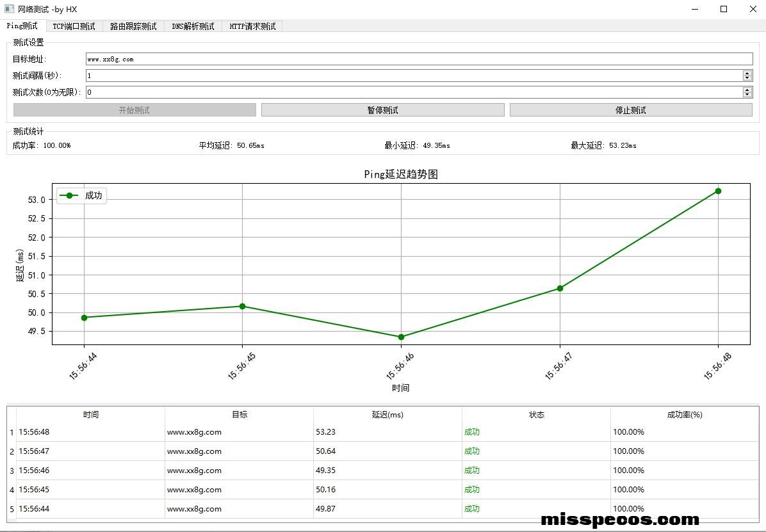Click the 测试间隔 seconds input box
Image resolution: width=766 pixels, height=532 pixels.
(x=414, y=76)
